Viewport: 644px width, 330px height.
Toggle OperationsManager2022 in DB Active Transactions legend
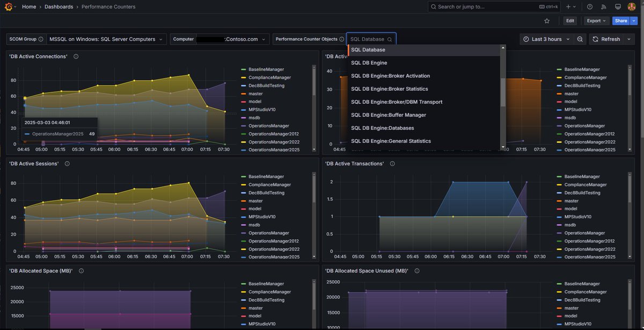[589, 249]
